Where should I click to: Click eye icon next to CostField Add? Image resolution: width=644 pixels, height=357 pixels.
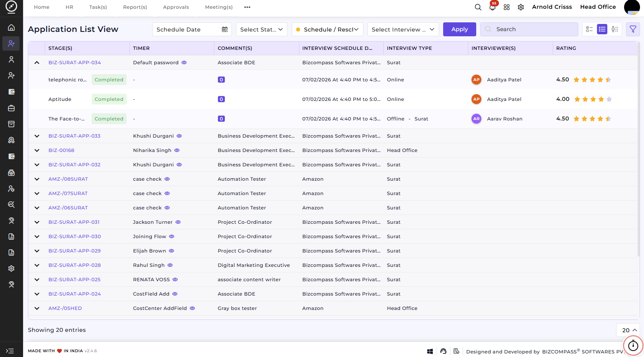coord(175,294)
